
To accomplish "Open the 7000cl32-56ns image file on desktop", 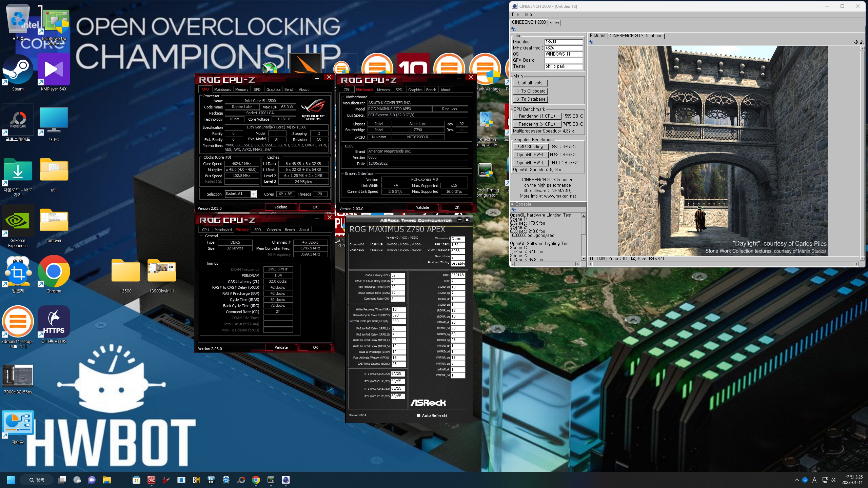I will 18,379.
